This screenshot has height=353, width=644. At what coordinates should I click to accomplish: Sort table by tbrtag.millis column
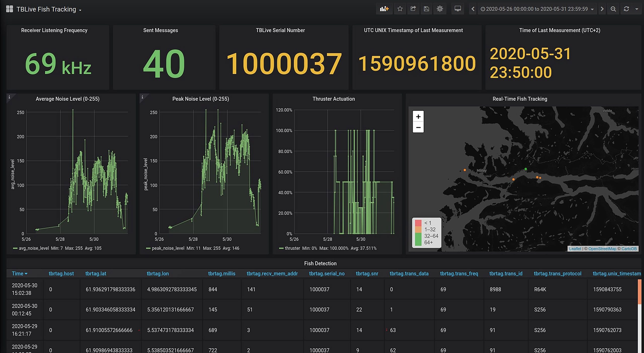222,273
